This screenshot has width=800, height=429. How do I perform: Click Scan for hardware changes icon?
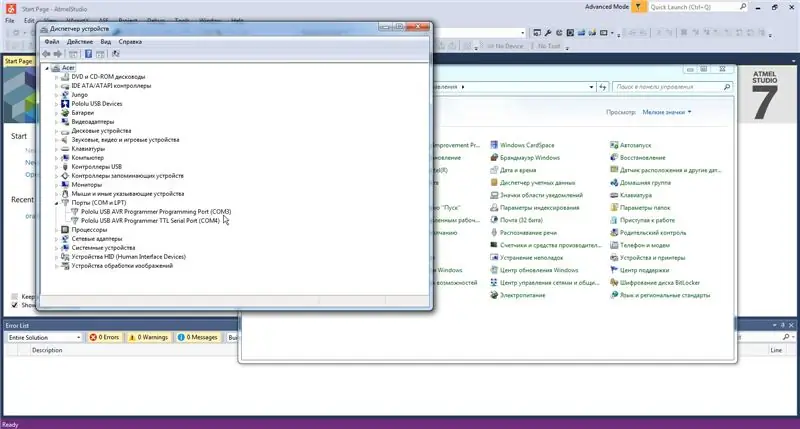(116, 54)
